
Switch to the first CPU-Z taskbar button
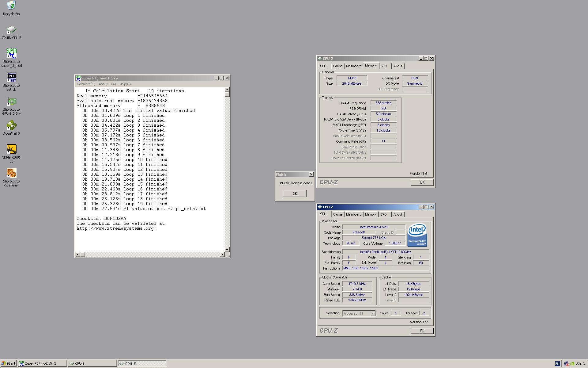(92, 363)
